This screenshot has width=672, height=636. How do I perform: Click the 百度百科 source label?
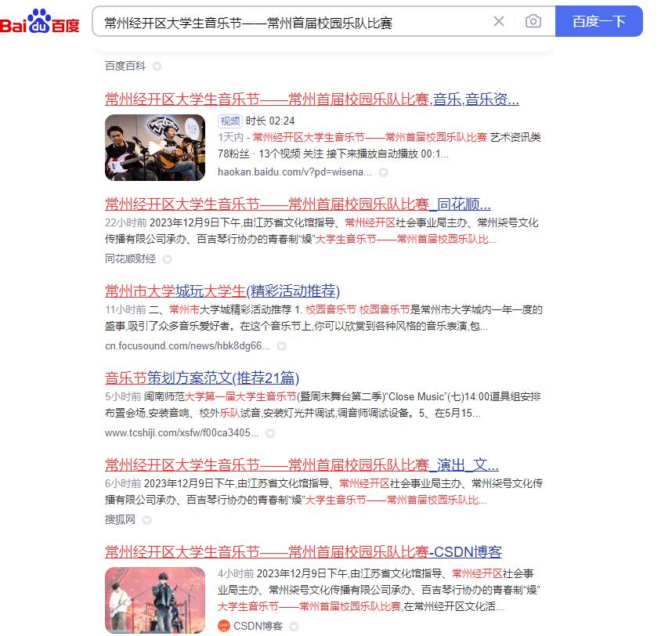click(125, 66)
